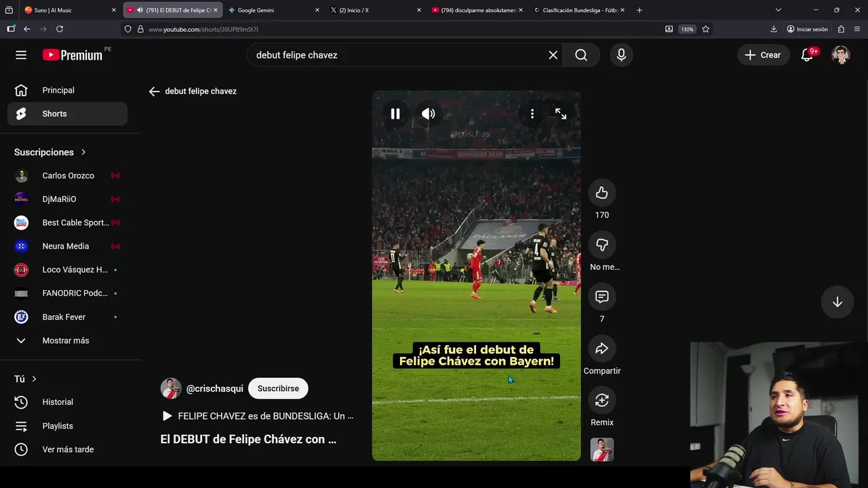Open Playlists in sidebar
This screenshot has width=868, height=488.
coord(67,426)
